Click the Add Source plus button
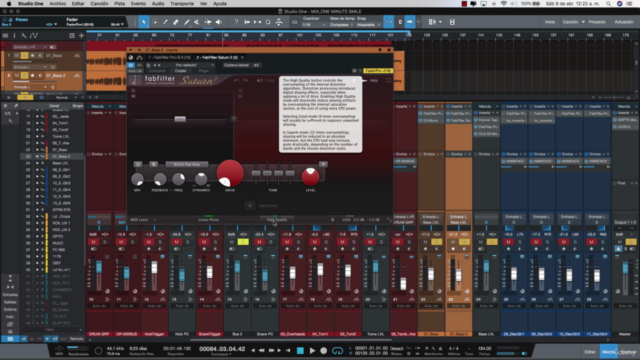This screenshot has height=360, width=640. click(x=250, y=206)
